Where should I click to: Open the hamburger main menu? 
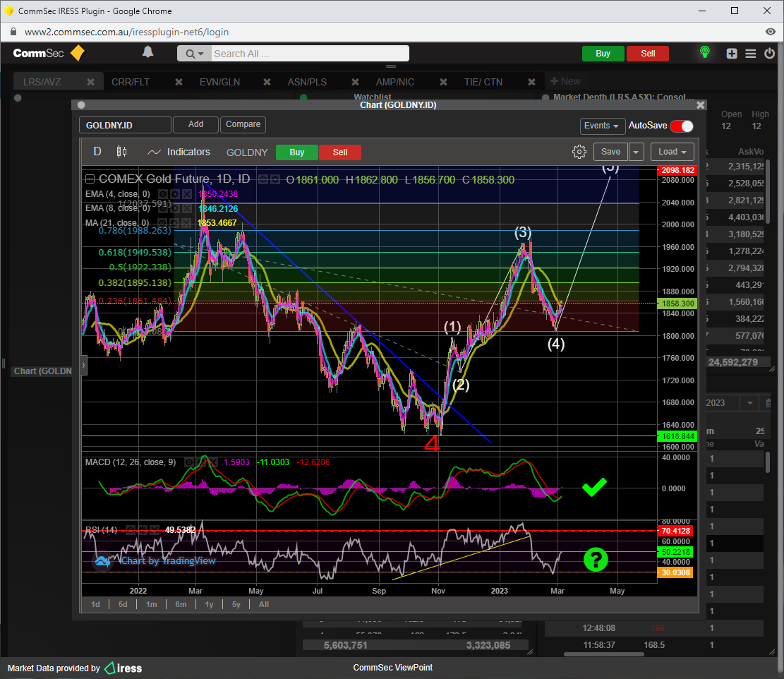pos(751,54)
